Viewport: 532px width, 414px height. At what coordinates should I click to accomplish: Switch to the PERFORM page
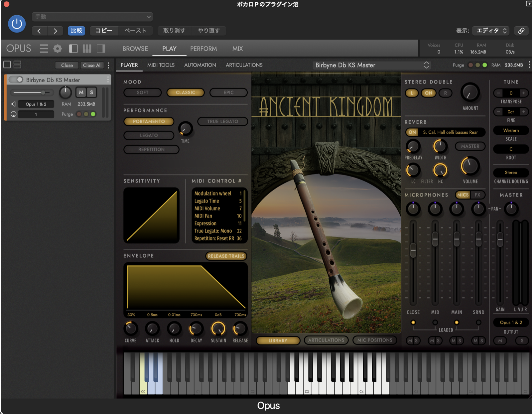point(203,49)
